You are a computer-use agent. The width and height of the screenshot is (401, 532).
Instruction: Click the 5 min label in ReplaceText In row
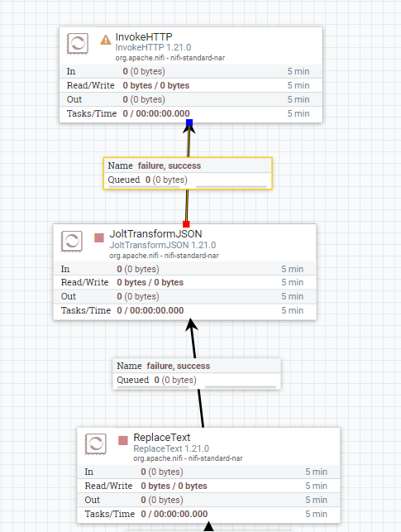click(316, 472)
